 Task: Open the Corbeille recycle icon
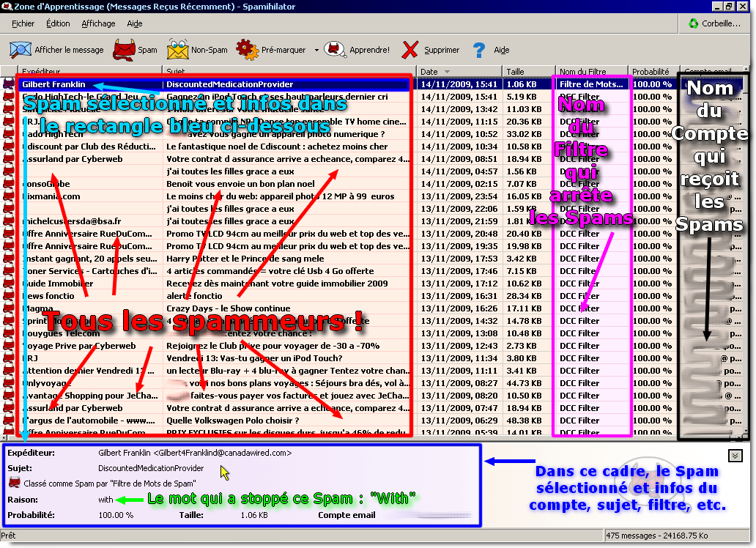[693, 23]
